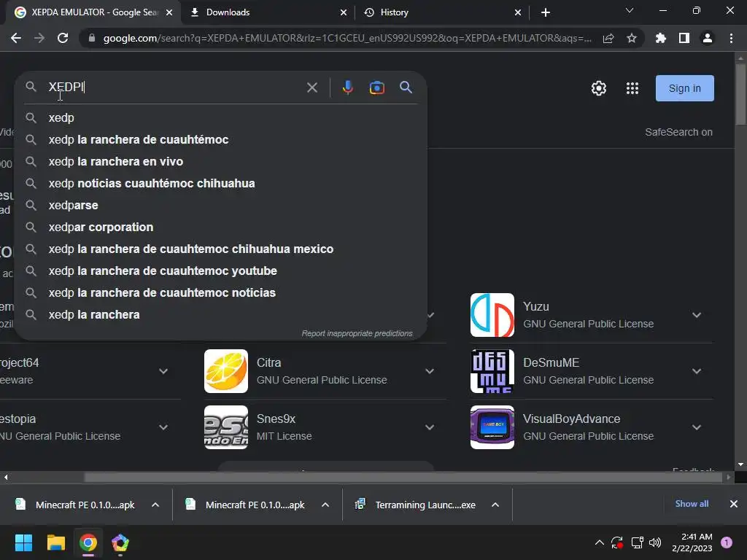Choose 'xedp la ranchera de cuauhtémoc' suggestion

(x=220, y=139)
